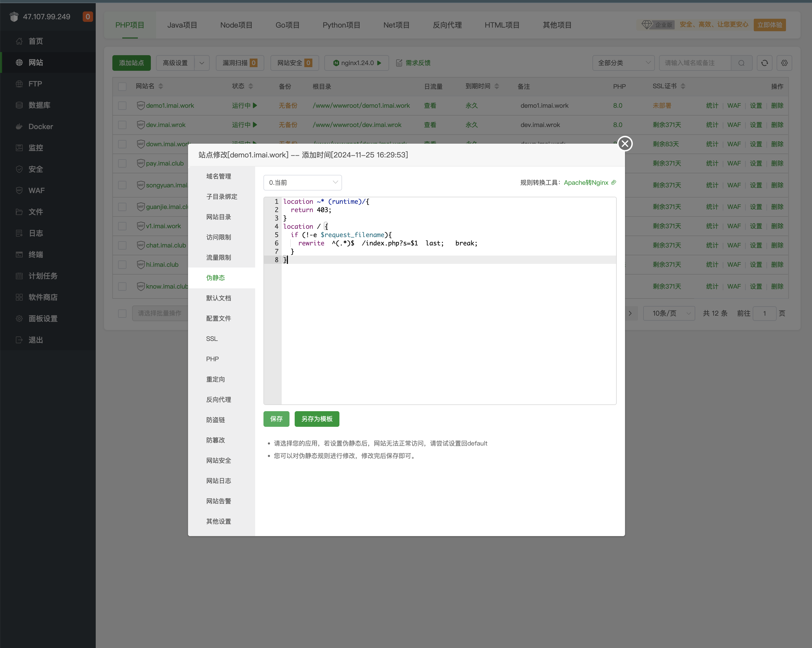Screen dimensions: 812x648
Task: Open the 0.当前 rewrite template dropdown
Action: [302, 182]
